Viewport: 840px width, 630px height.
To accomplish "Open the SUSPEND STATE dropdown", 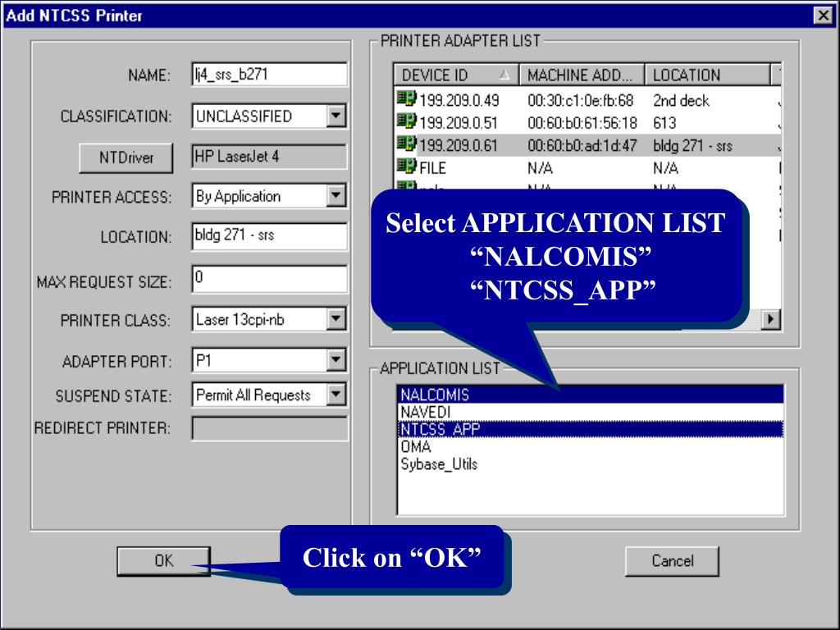I will [336, 395].
